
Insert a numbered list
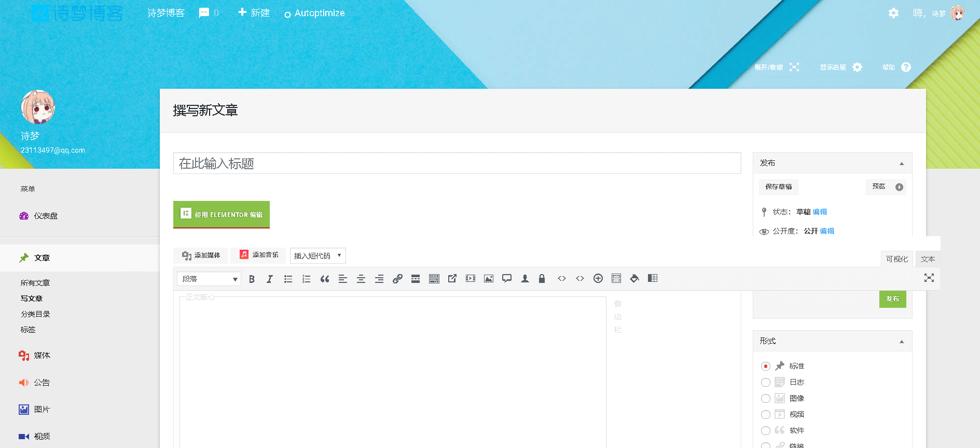tap(306, 279)
